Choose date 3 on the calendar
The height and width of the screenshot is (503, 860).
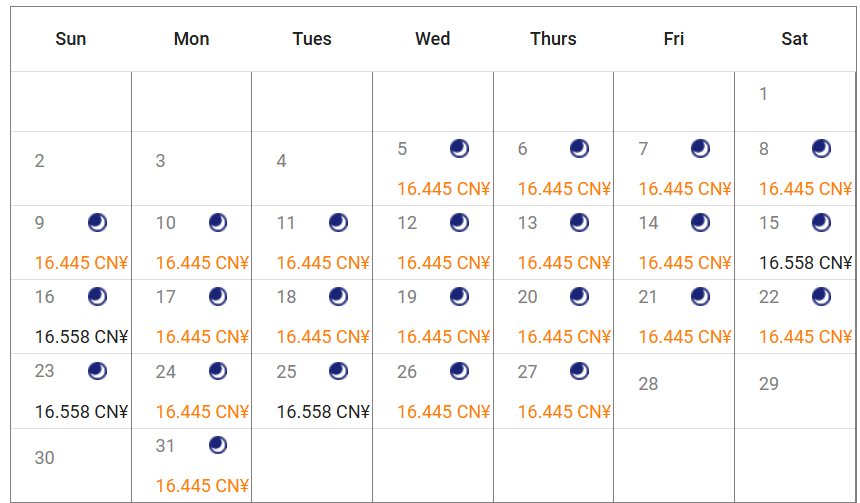coord(160,161)
